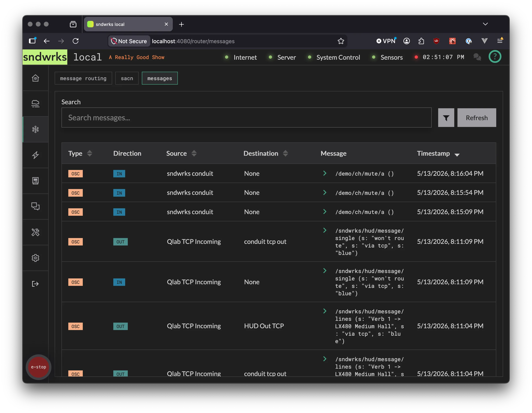532x413 pixels.
Task: Open the display screen sidebar icon
Action: point(36,181)
